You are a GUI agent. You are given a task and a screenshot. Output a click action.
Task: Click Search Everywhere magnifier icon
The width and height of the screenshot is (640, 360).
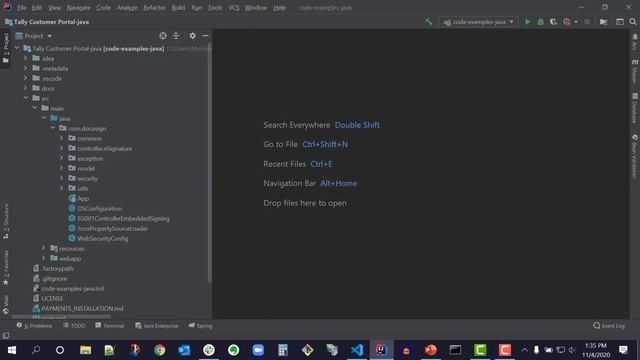tap(633, 22)
